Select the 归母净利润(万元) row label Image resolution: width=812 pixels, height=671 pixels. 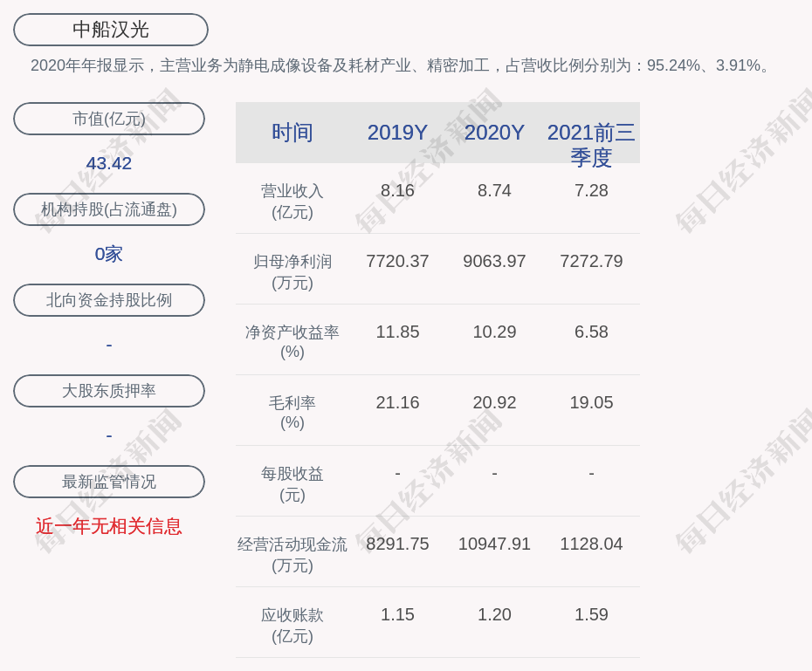(x=292, y=272)
